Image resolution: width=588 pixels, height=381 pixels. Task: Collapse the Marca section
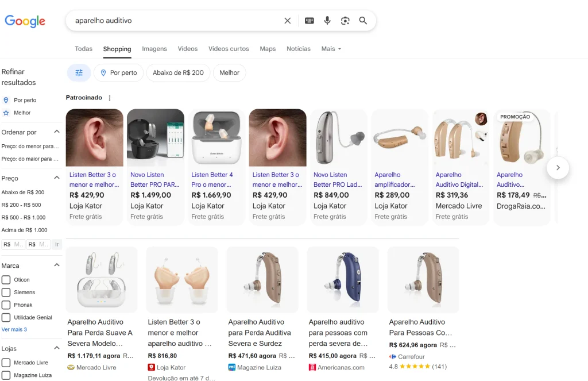tap(57, 265)
